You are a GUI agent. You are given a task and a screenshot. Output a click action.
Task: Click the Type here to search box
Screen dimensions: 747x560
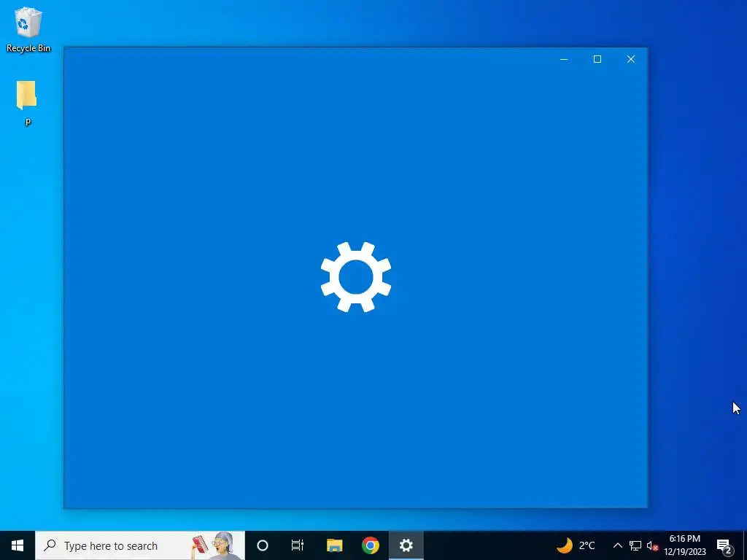[x=140, y=545]
